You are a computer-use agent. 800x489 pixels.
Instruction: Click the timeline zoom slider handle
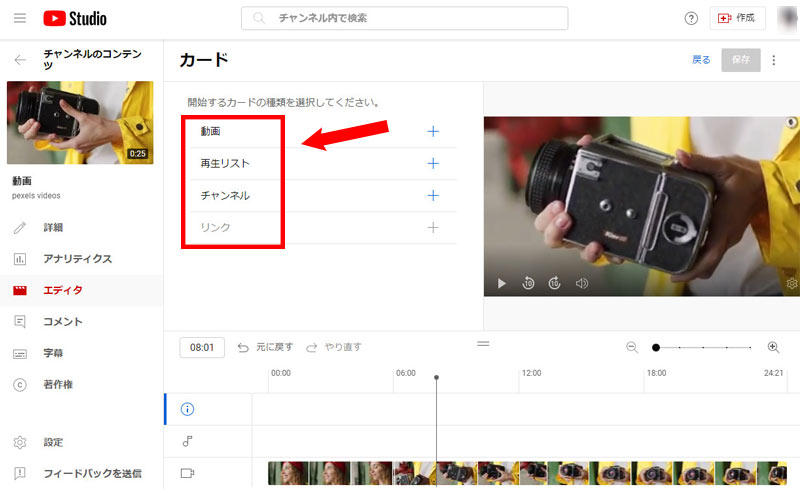pos(656,348)
